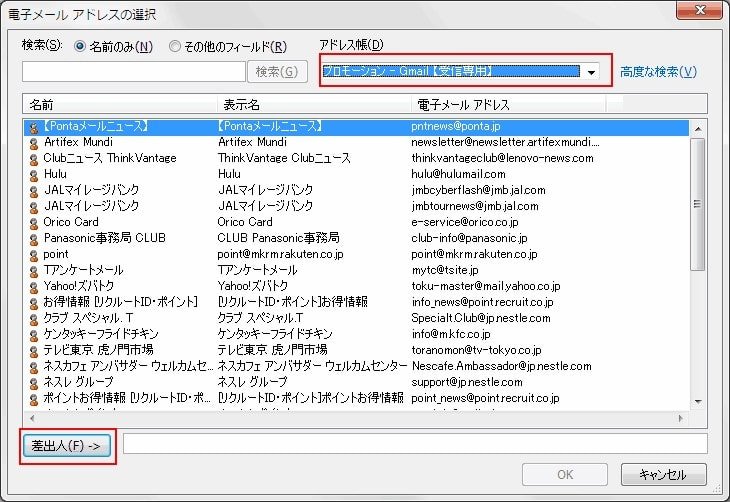Select the 名前のみ radio button

coord(80,46)
